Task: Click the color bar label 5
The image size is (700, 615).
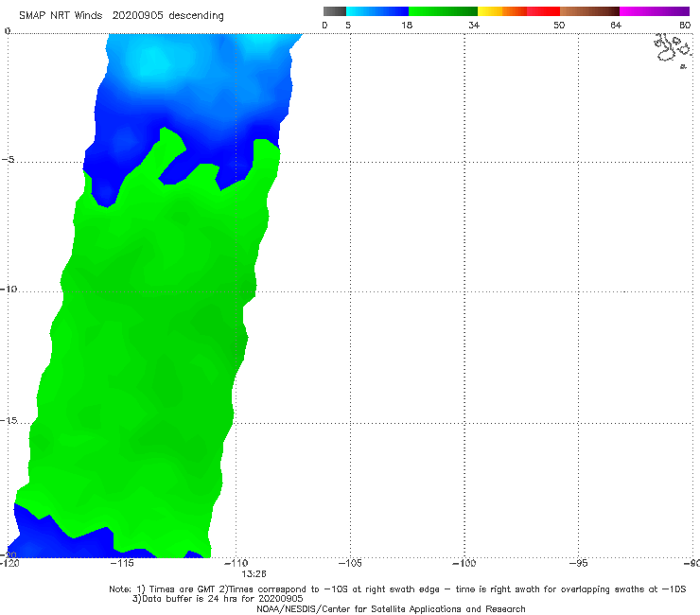Action: [x=348, y=26]
